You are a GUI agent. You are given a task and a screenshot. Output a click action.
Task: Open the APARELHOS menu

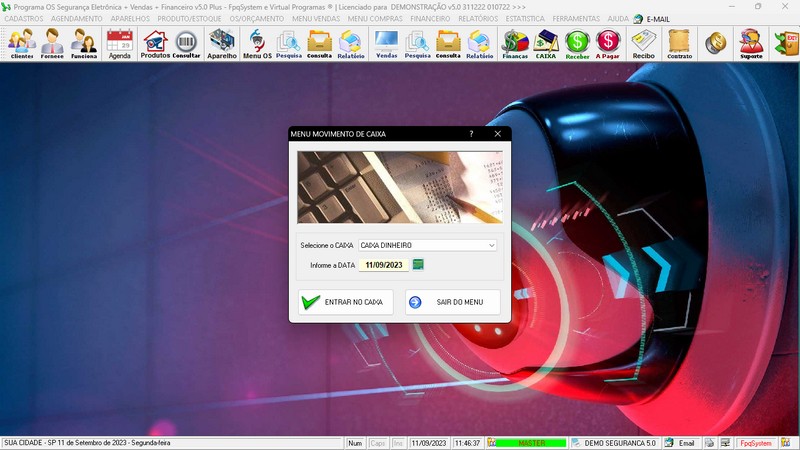[130, 19]
